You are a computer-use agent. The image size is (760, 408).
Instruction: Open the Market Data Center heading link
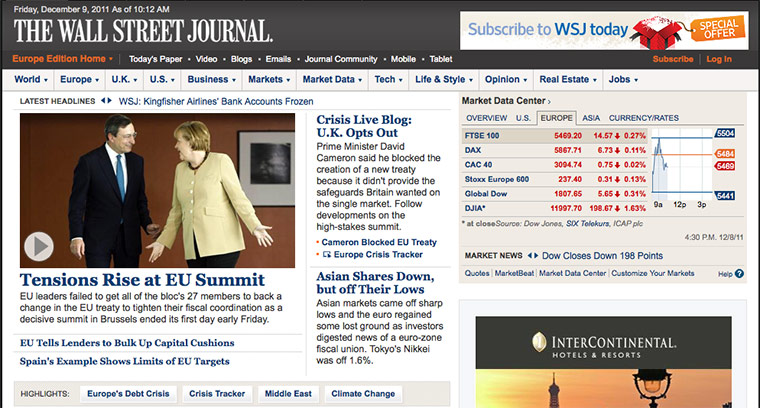[506, 101]
